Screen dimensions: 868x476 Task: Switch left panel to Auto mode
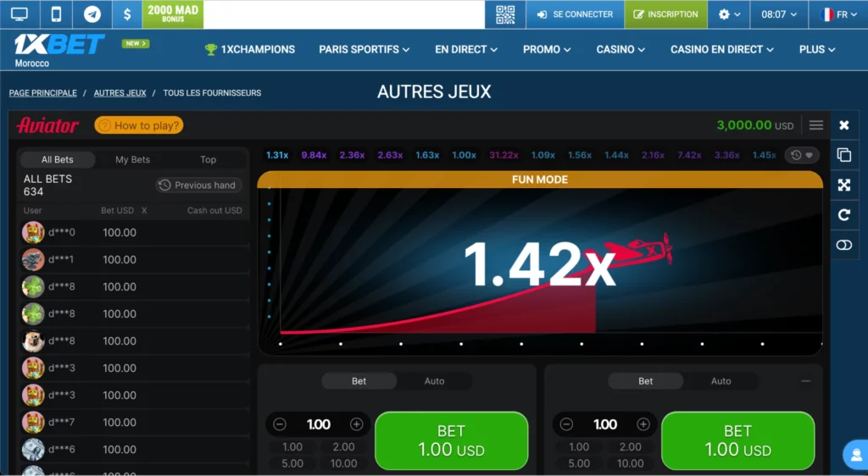click(x=434, y=381)
